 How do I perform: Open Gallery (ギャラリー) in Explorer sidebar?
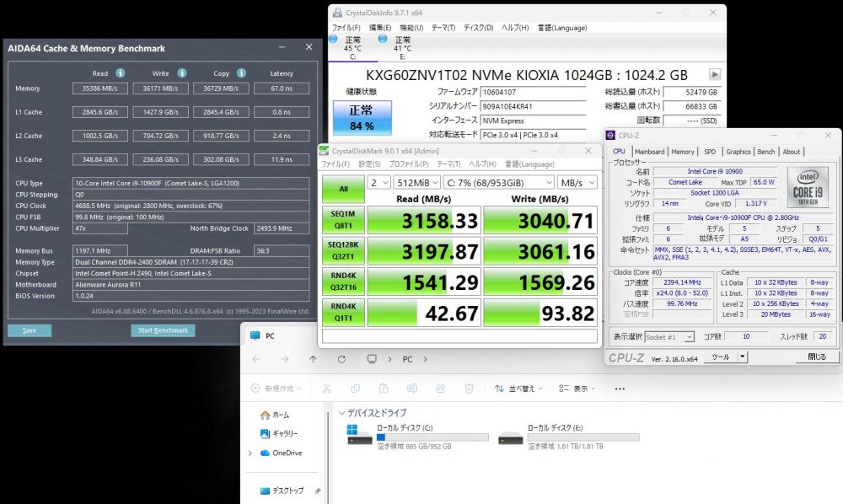[x=279, y=433]
